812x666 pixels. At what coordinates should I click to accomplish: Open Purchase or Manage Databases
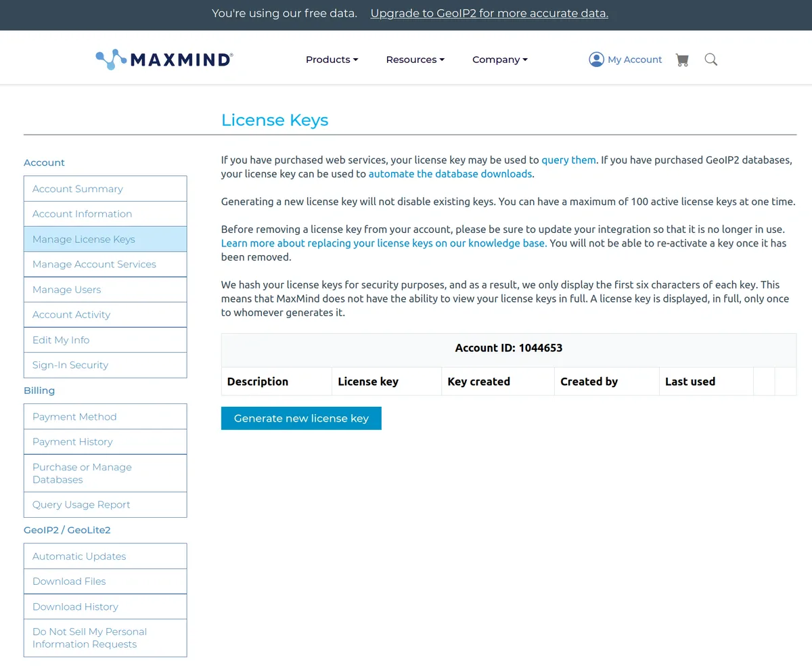pos(105,473)
